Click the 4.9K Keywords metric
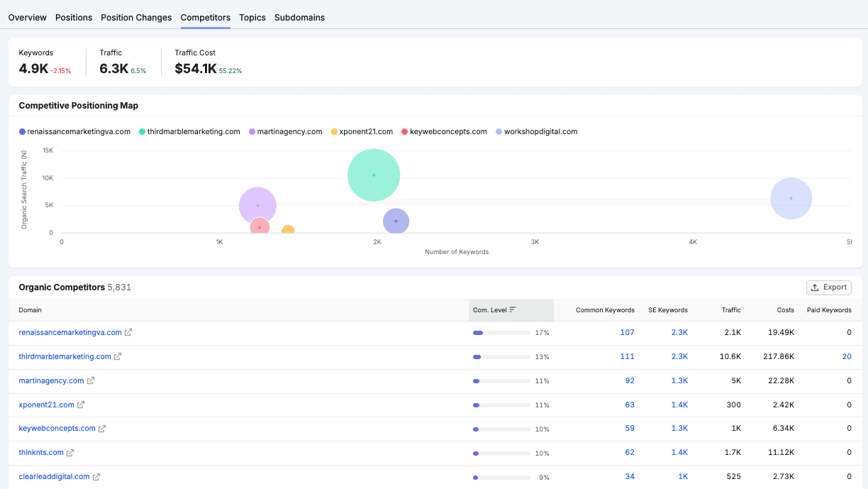The image size is (868, 489). (33, 69)
